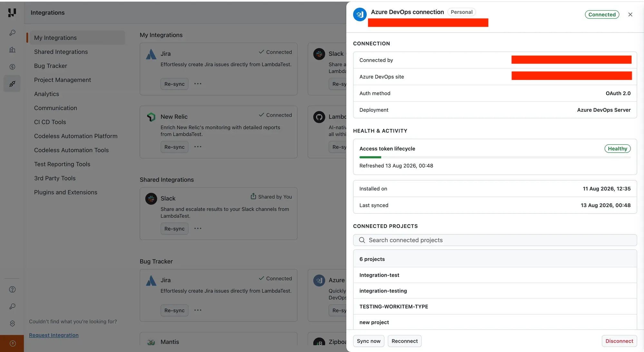Close the Azure DevOps connection panel
This screenshot has width=644, height=352.
click(630, 14)
